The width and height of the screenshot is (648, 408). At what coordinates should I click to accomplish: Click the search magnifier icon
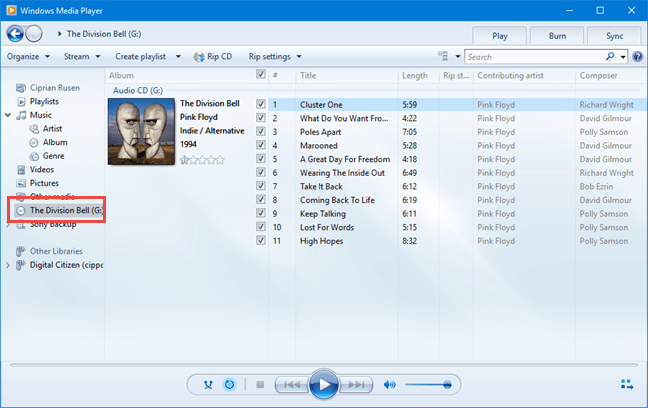(x=610, y=56)
